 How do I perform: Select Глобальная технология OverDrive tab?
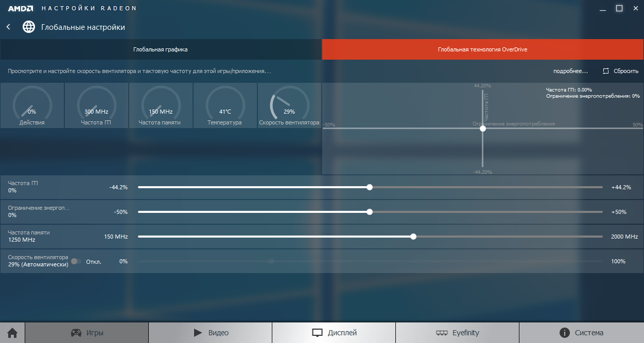click(x=483, y=49)
